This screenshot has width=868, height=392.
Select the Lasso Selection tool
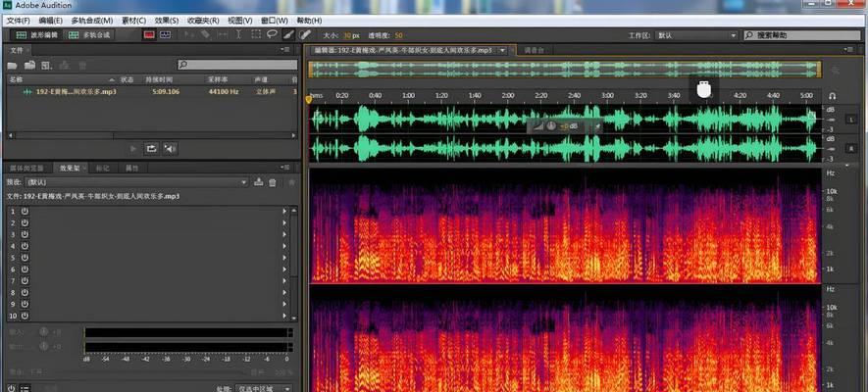click(272, 35)
